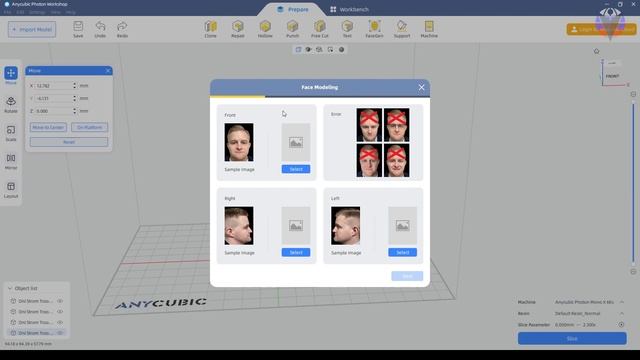Click the blue Slice button

(572, 338)
